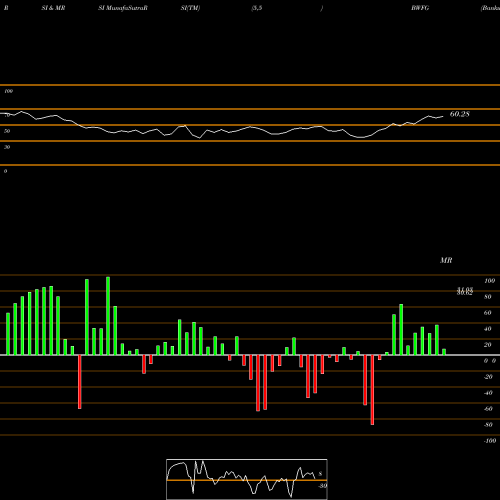Select the longest red bar in MR histogram

[x=372, y=390]
